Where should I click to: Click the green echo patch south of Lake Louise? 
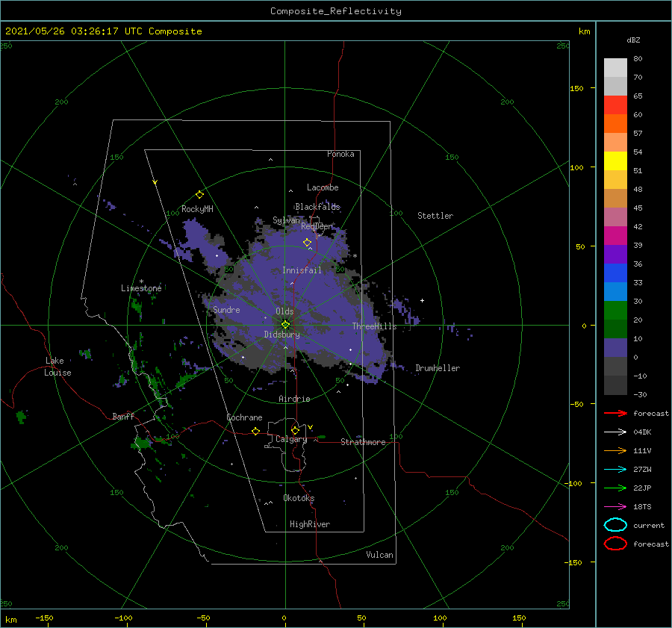pyautogui.click(x=21, y=416)
